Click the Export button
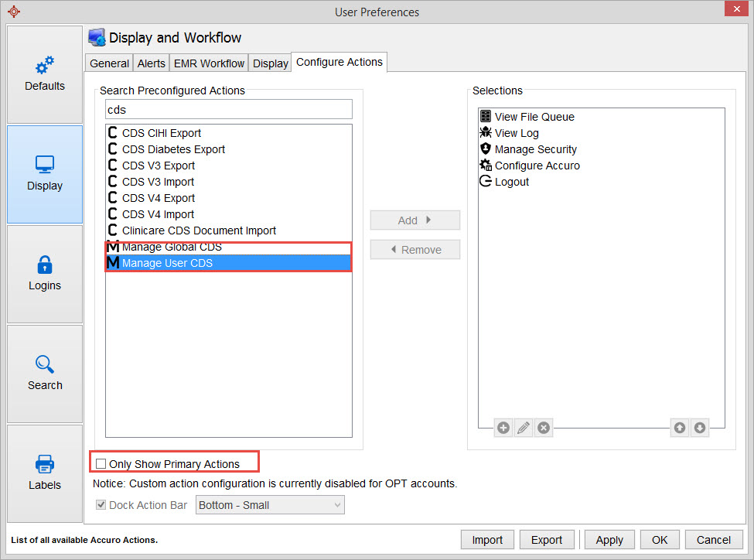Image resolution: width=754 pixels, height=560 pixels. [547, 540]
